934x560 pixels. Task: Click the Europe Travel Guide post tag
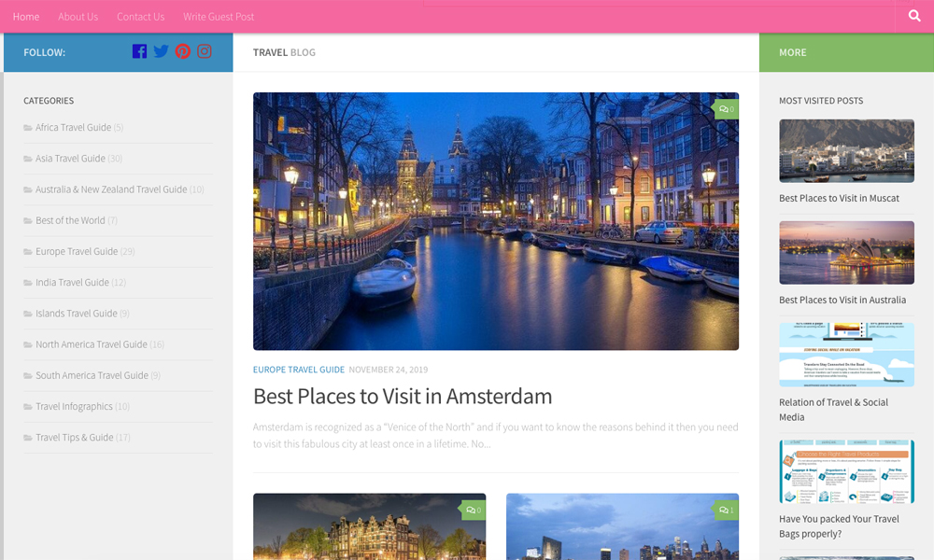pos(299,370)
